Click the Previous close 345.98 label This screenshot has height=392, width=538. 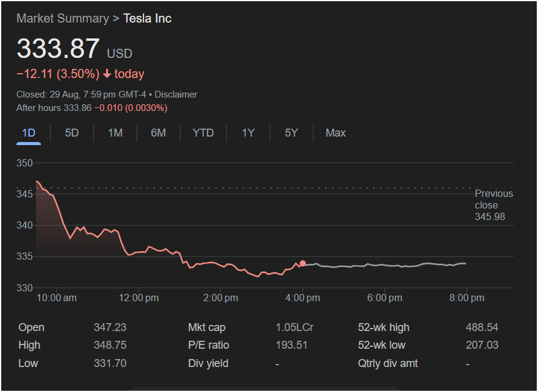[x=493, y=205]
